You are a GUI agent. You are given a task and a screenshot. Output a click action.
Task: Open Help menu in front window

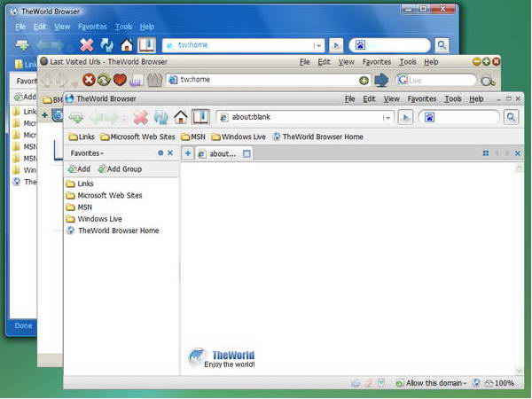[x=476, y=98]
